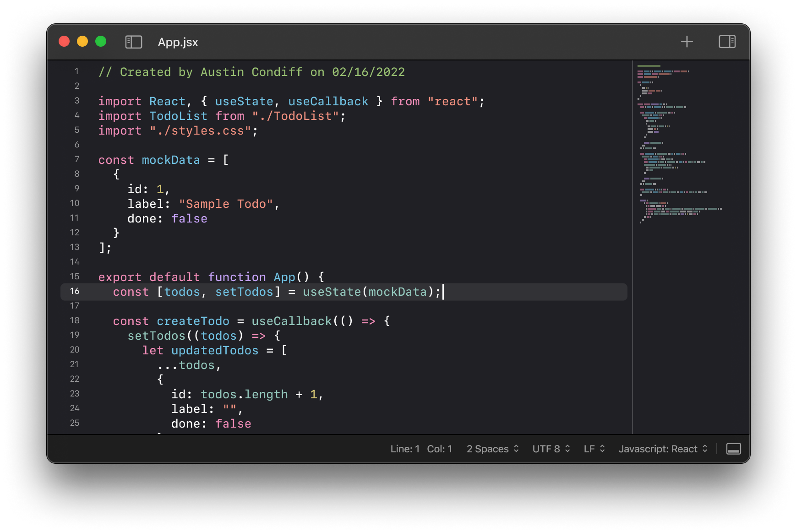The height and width of the screenshot is (532, 796).
Task: Click 'false' value on line 11
Action: pyautogui.click(x=189, y=218)
